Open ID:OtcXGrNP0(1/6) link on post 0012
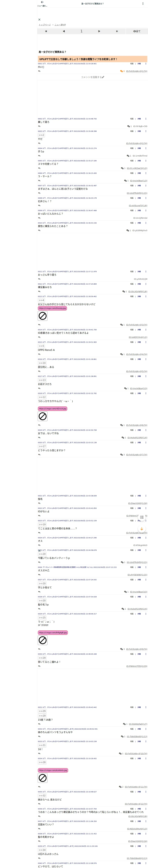Viewport: 148px width, 868px height. pyautogui.click(x=138, y=292)
